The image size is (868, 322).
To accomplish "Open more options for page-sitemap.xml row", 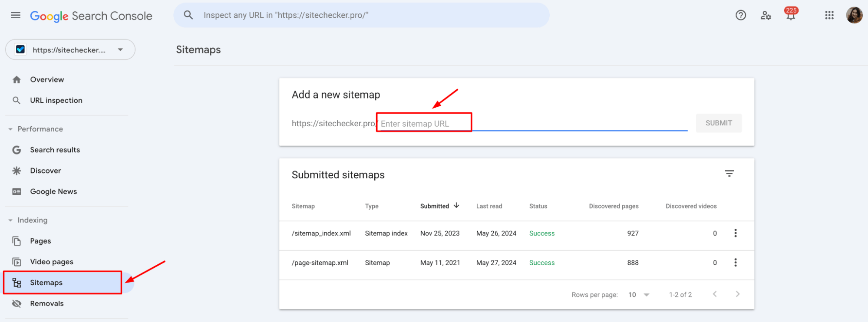I will click(736, 263).
